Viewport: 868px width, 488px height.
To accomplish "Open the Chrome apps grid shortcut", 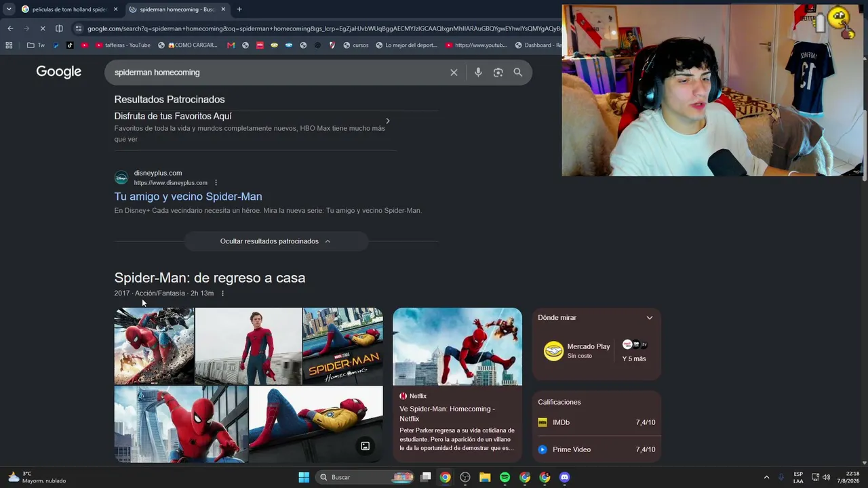I will [x=9, y=45].
